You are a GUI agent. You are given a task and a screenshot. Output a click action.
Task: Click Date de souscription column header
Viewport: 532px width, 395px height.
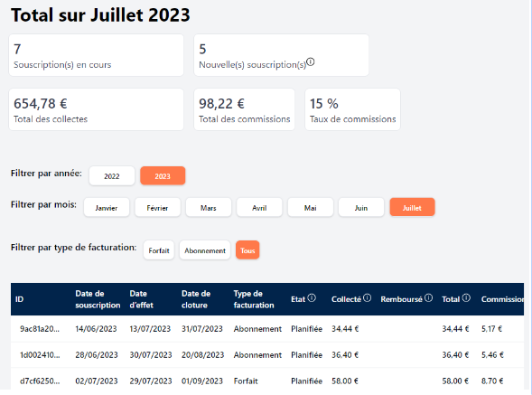98,299
